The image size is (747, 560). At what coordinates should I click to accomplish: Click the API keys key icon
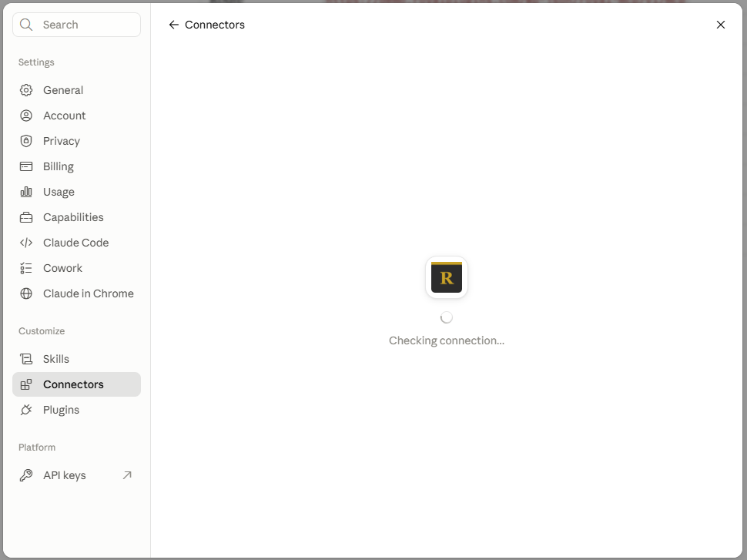(26, 475)
